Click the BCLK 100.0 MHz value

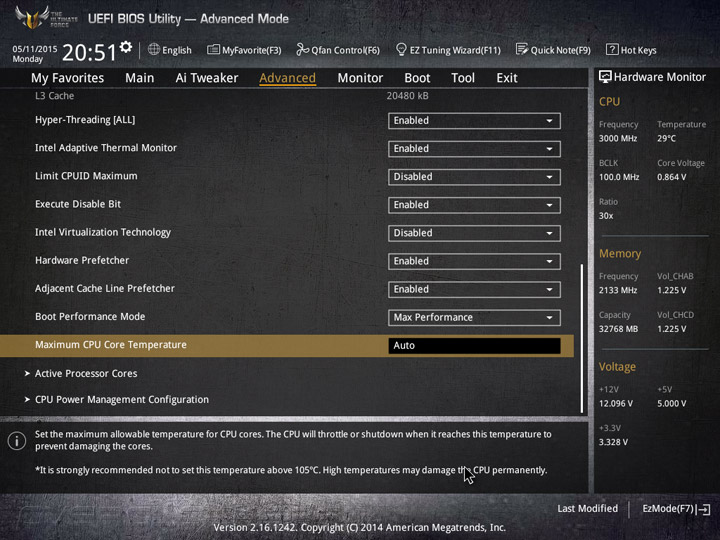pos(619,177)
